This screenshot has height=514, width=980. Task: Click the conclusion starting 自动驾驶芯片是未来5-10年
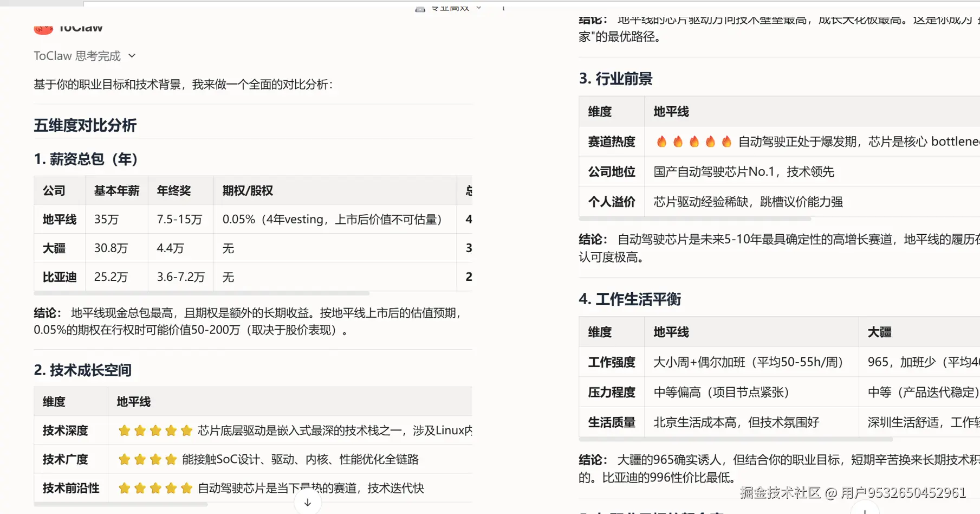click(780, 248)
